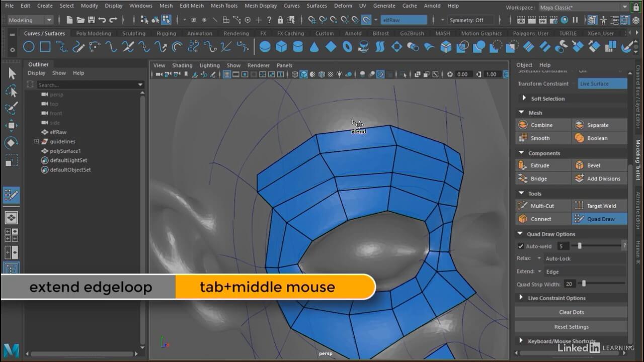Expand the guidelines node in Outliner

coord(36,142)
